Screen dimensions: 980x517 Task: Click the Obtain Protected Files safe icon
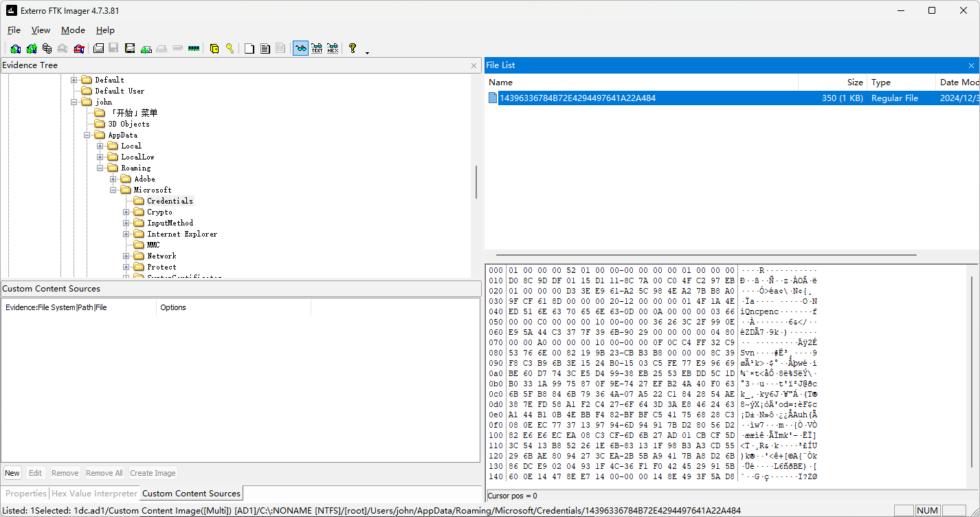(214, 48)
